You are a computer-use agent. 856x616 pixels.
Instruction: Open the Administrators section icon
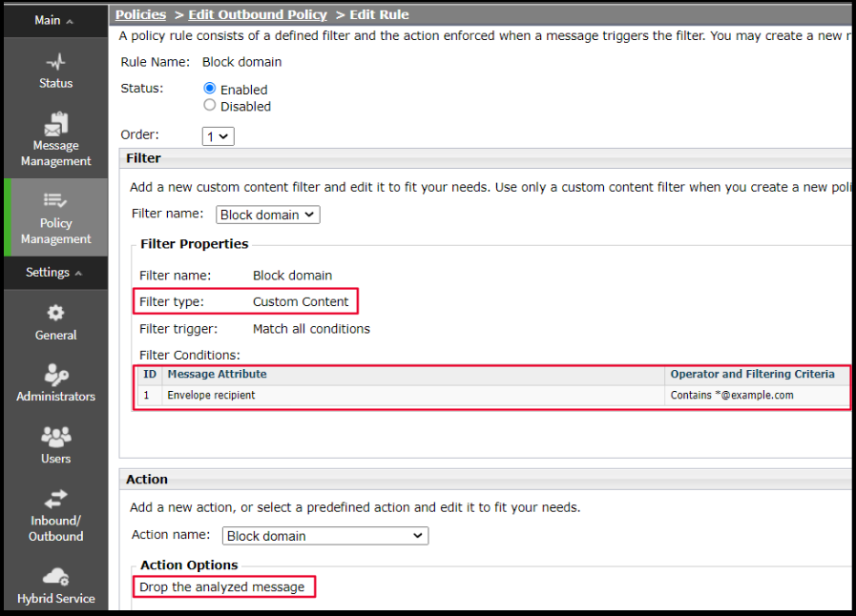55,376
